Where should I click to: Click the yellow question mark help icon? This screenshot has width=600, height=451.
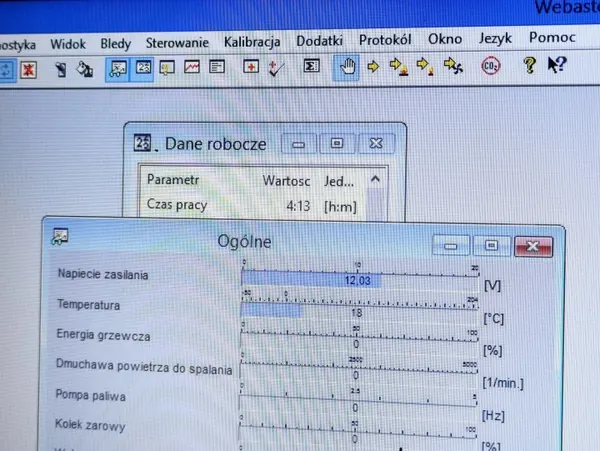530,65
